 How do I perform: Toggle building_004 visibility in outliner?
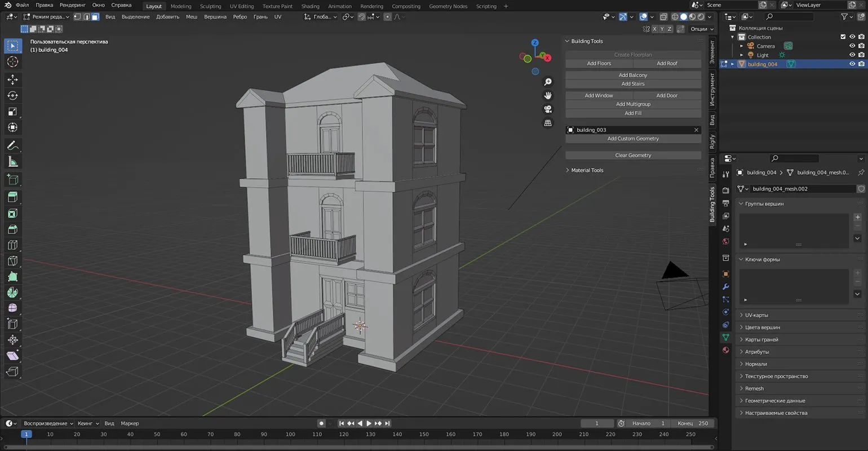tap(852, 64)
